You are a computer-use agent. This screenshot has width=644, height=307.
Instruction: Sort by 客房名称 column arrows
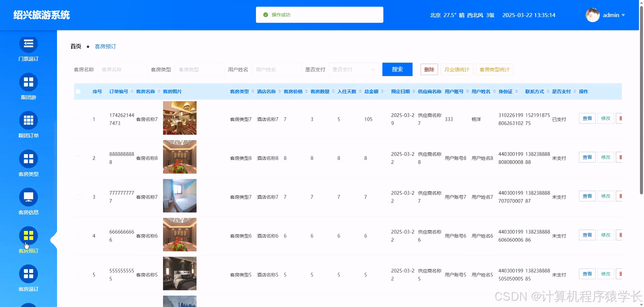[159, 91]
